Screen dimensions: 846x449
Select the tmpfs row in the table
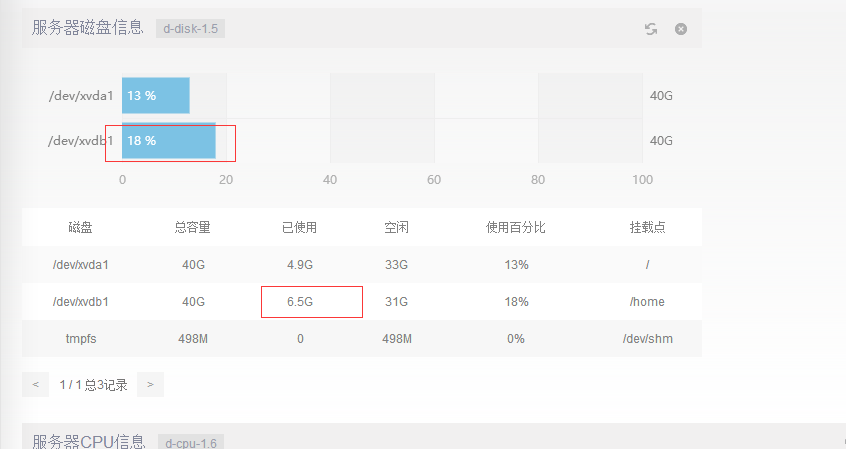pyautogui.click(x=81, y=339)
